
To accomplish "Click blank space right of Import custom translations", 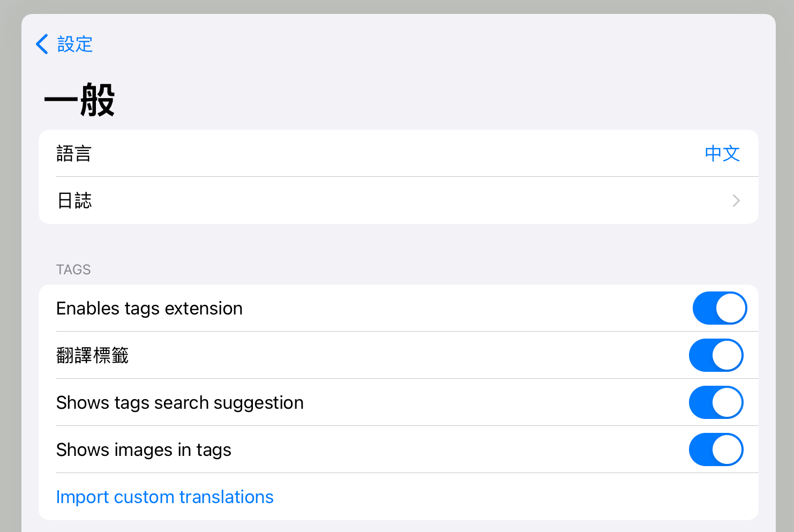I will click(x=509, y=497).
